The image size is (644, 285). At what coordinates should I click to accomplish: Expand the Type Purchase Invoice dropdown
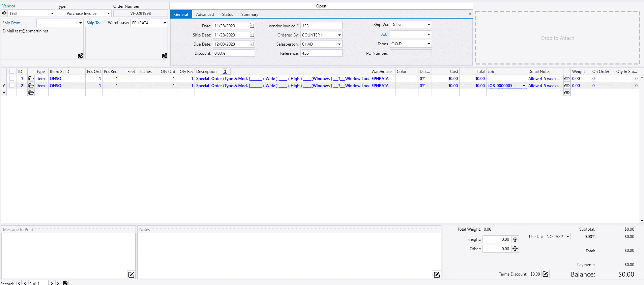(108, 14)
